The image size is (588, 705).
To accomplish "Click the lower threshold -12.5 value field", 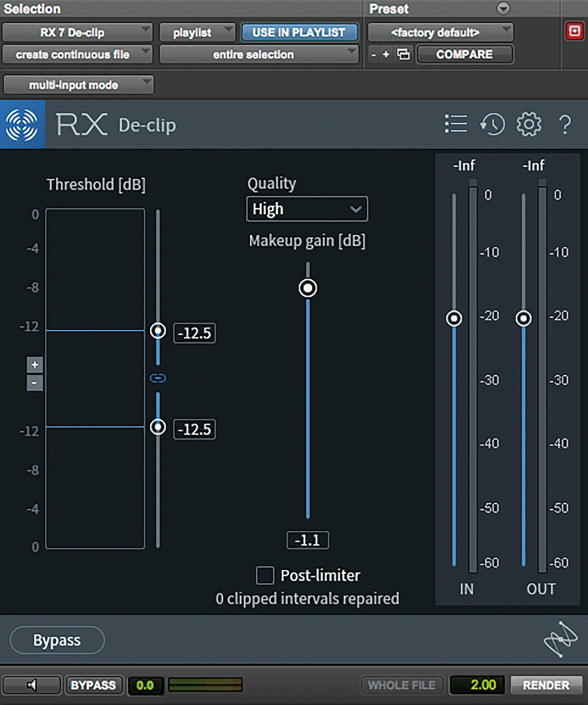I will pyautogui.click(x=194, y=429).
